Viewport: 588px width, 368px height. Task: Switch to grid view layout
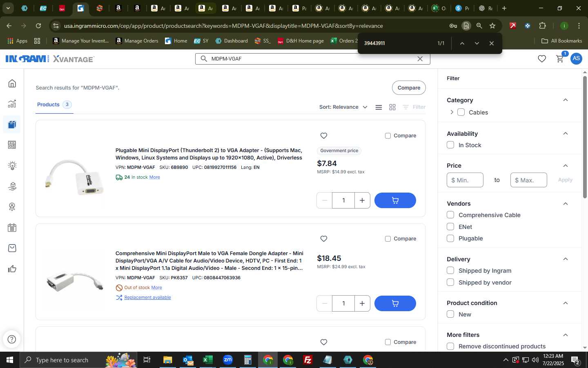pyautogui.click(x=392, y=107)
